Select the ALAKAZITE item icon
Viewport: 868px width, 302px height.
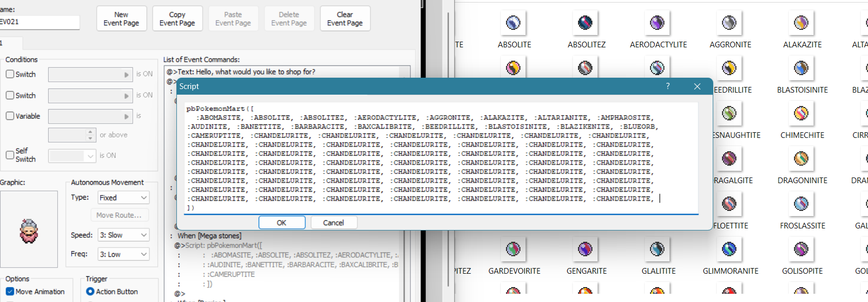801,23
